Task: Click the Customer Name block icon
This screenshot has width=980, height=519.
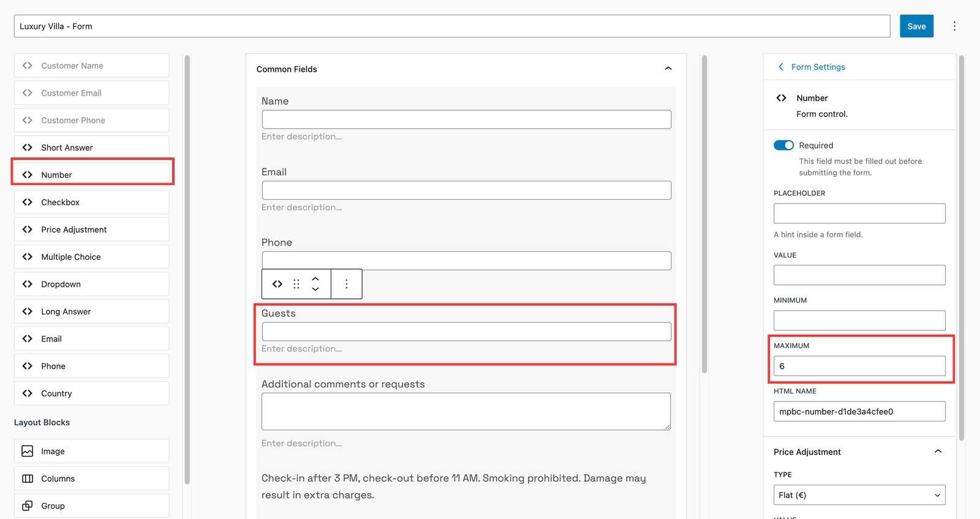Action: coord(27,66)
